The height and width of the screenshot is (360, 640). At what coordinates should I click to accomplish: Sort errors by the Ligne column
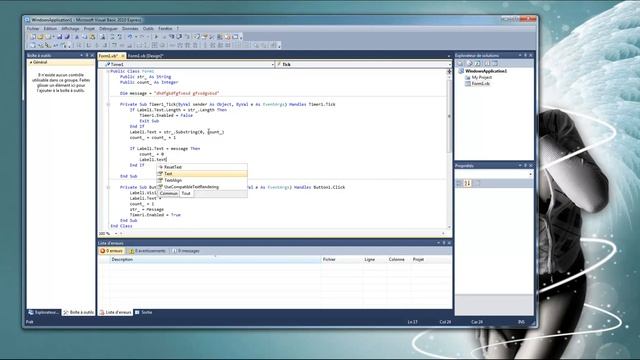point(374,260)
